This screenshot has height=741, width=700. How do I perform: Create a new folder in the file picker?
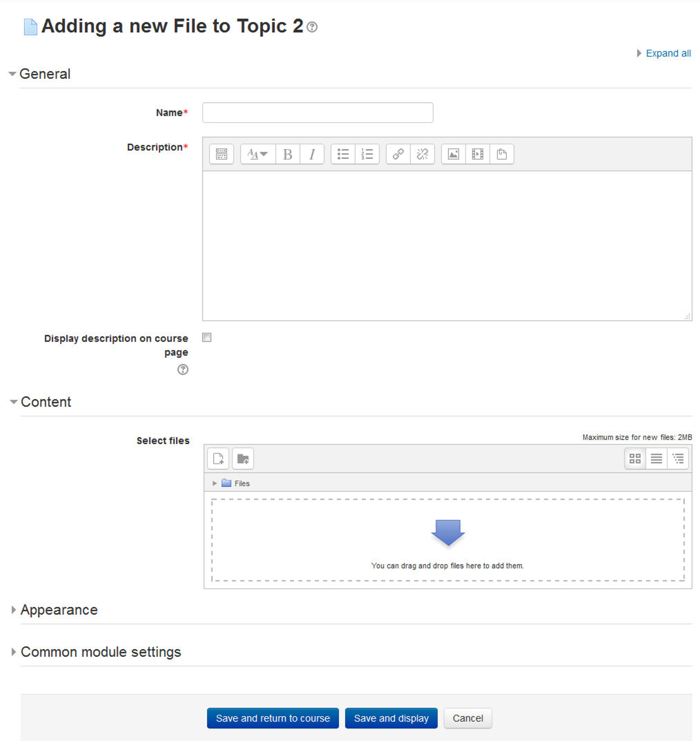(243, 459)
